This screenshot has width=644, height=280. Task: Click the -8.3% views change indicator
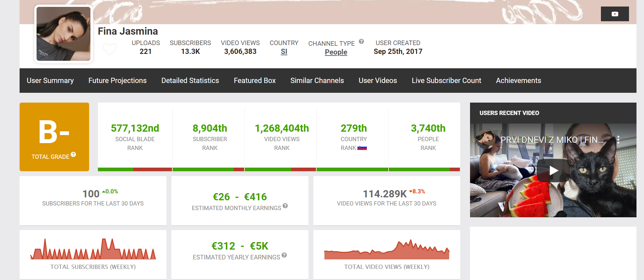pos(417,191)
